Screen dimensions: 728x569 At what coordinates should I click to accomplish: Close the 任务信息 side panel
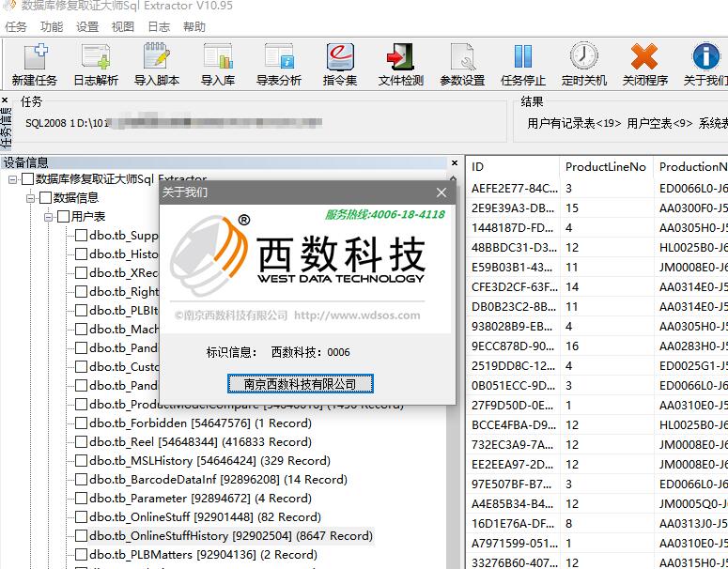(x=5, y=100)
